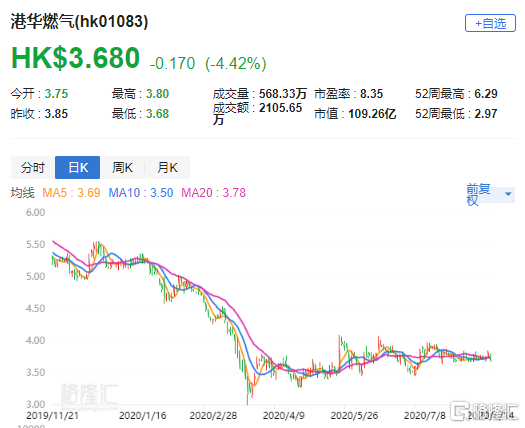525x428 pixels.
Task: Click 2019/11/21 date on chart axis
Action: tap(53, 416)
